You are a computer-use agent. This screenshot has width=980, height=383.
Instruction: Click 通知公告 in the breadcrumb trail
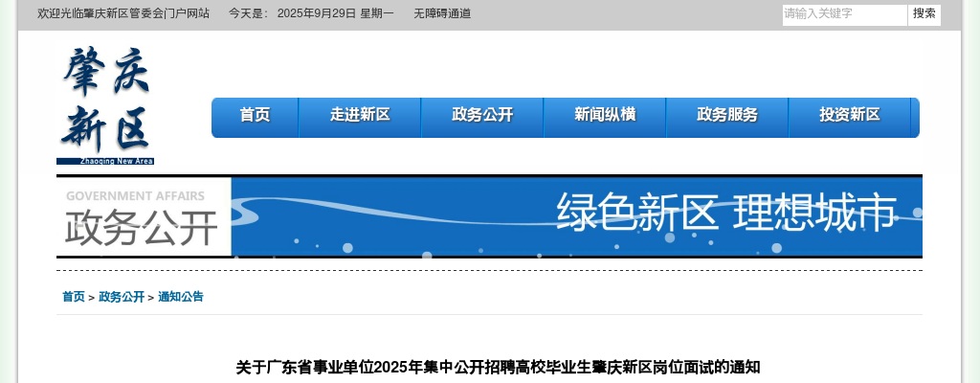[181, 298]
